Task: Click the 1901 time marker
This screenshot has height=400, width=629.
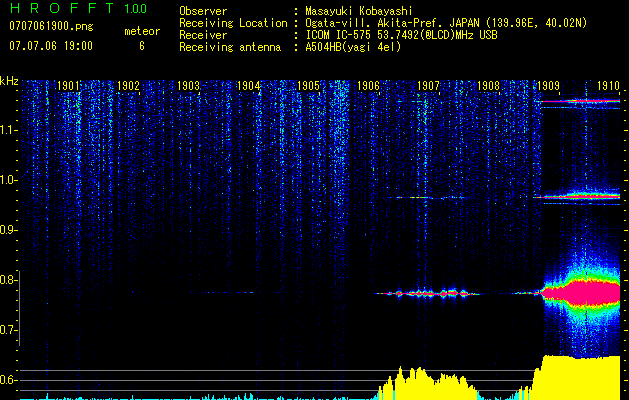Action: coord(68,86)
